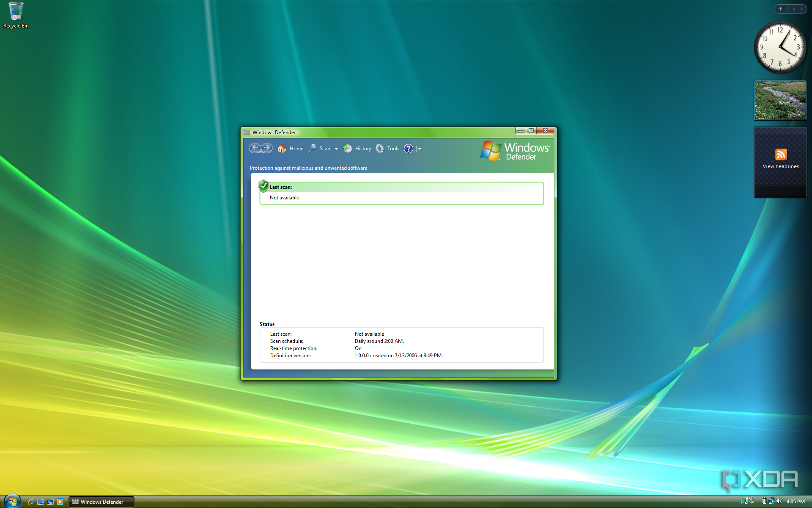Click the green shield status icon
The width and height of the screenshot is (812, 508).
(x=263, y=186)
